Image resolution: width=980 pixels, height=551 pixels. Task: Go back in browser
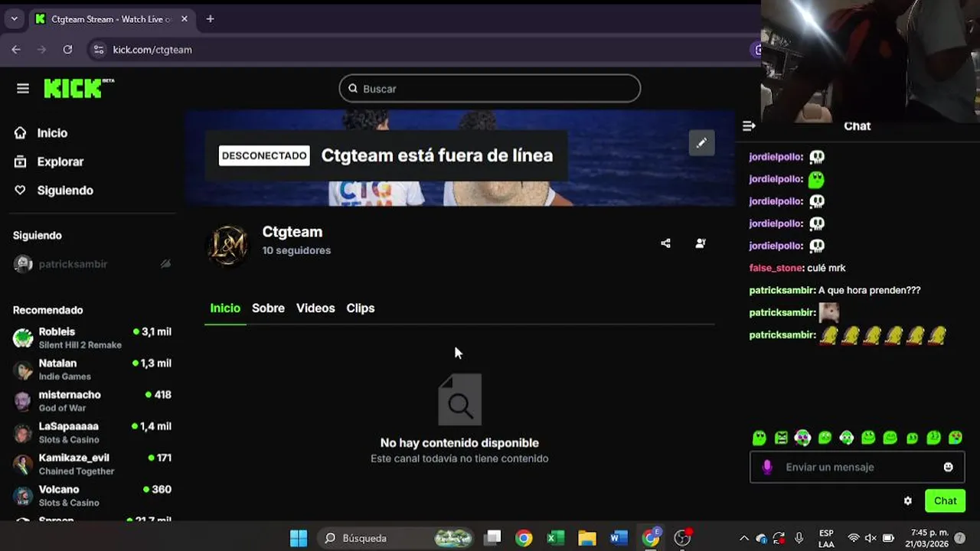[16, 50]
